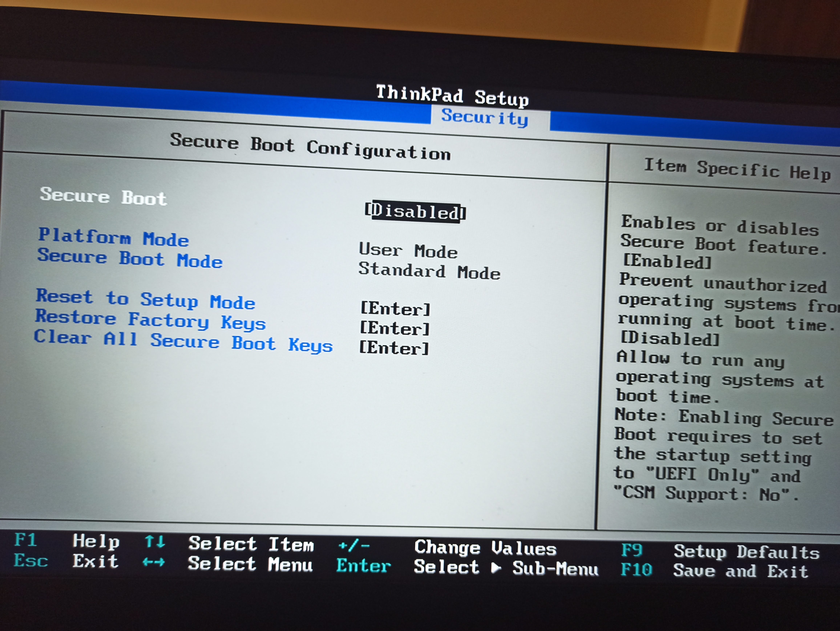The height and width of the screenshot is (631, 840).
Task: Click the Item Specific Help heading
Action: pos(738,169)
